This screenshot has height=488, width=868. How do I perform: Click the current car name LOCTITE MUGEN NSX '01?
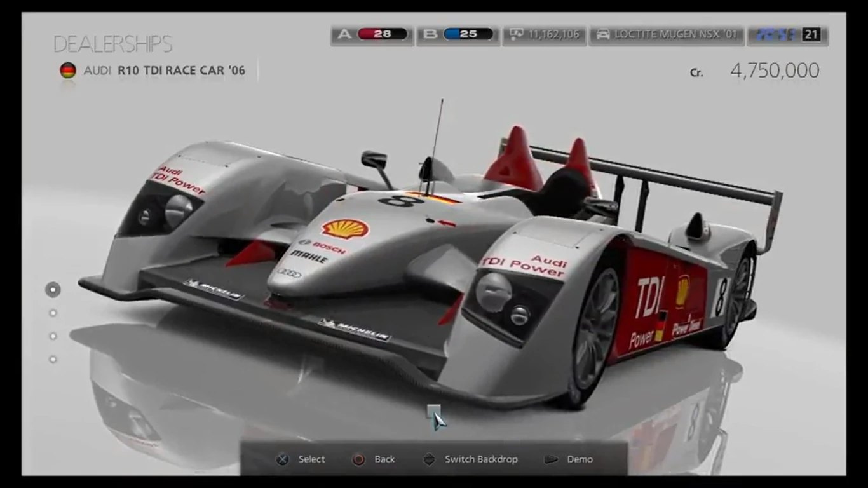point(676,34)
